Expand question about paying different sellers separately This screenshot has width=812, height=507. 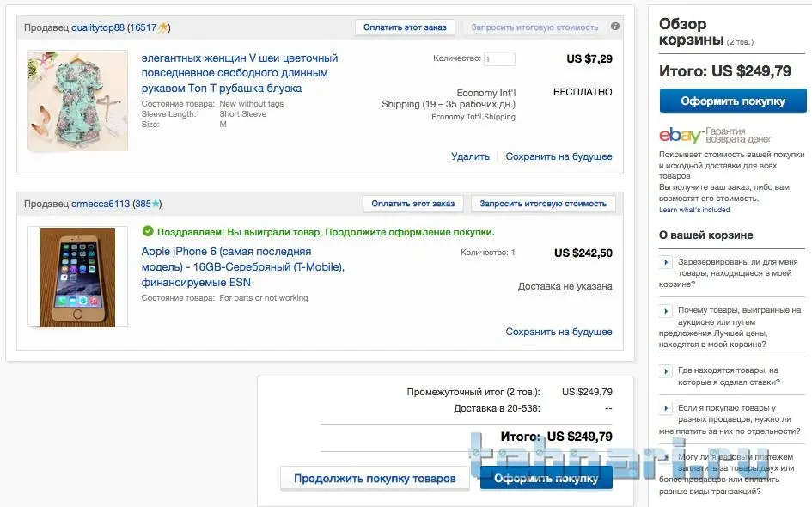666,408
